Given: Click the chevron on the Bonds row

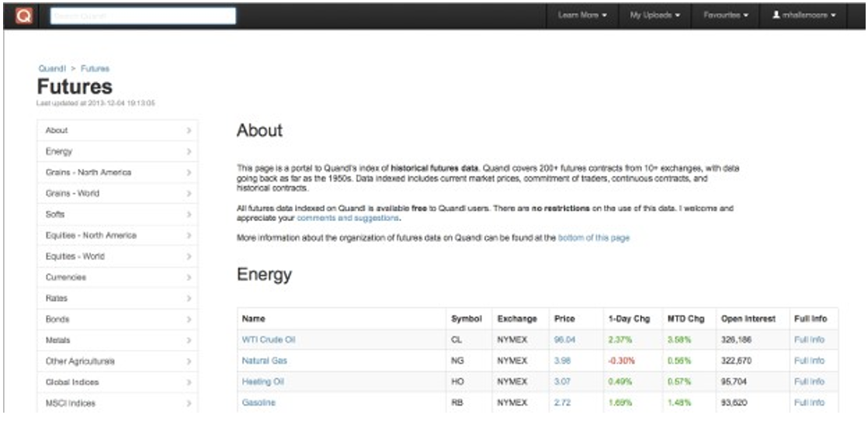Looking at the screenshot, I should 189,320.
